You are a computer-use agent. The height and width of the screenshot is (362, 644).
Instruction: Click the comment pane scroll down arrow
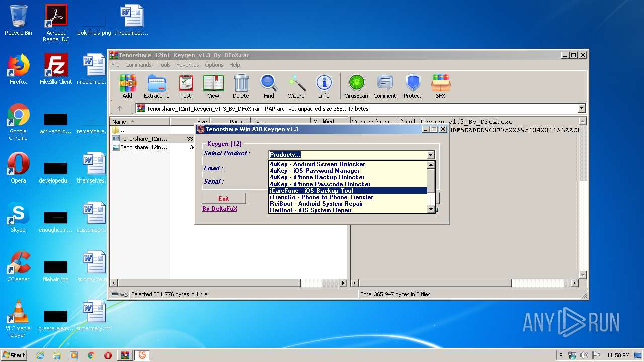(x=583, y=275)
